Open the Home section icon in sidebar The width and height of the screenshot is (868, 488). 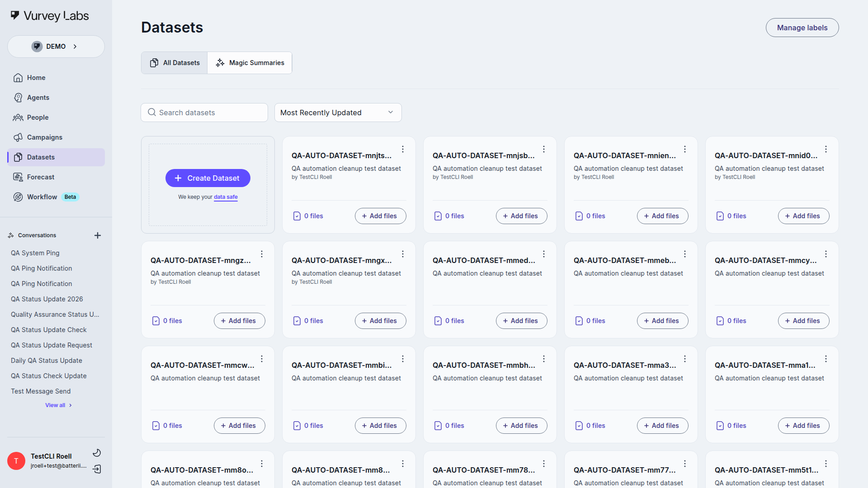(x=18, y=78)
